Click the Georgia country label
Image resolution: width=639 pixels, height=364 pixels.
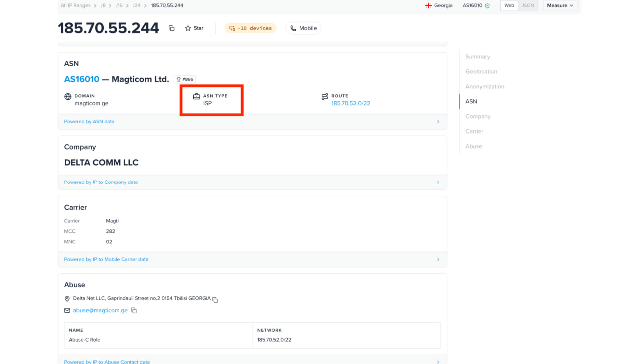443,6
